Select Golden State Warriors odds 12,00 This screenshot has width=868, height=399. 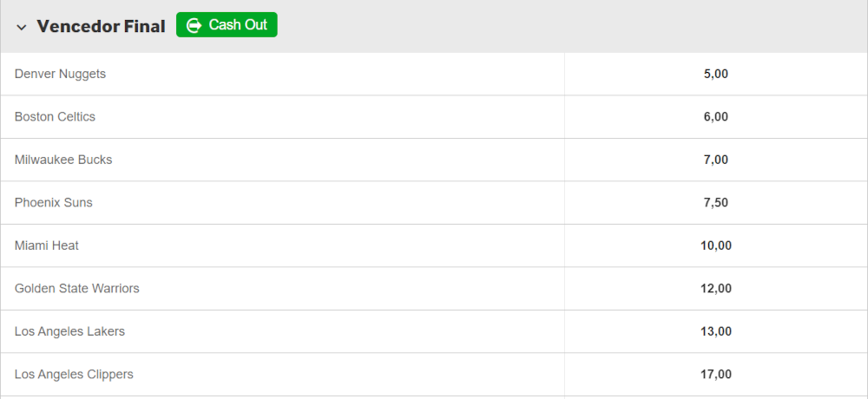pyautogui.click(x=715, y=289)
